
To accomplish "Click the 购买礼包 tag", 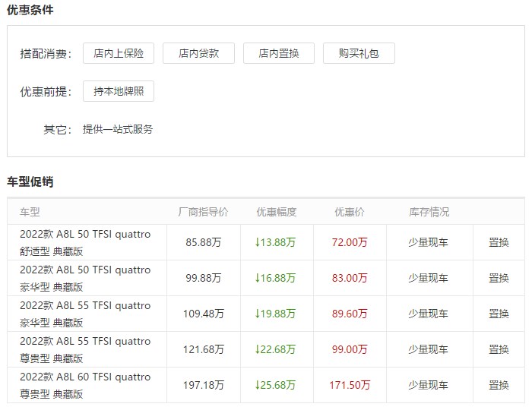I will [359, 53].
